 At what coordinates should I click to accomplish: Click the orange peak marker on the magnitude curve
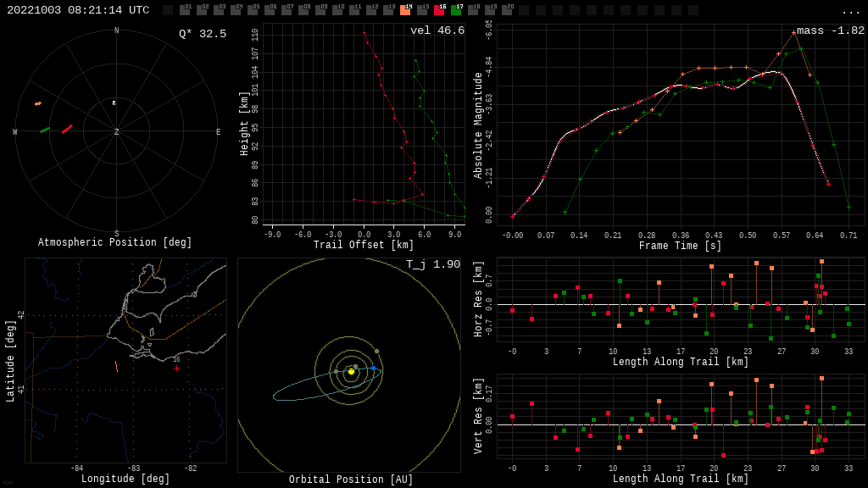(793, 33)
